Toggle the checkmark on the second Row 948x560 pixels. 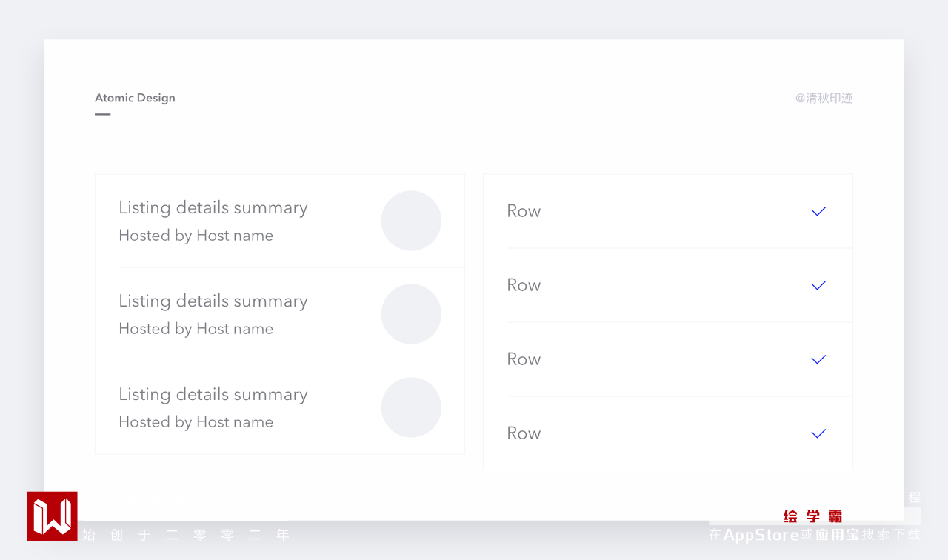click(x=818, y=286)
